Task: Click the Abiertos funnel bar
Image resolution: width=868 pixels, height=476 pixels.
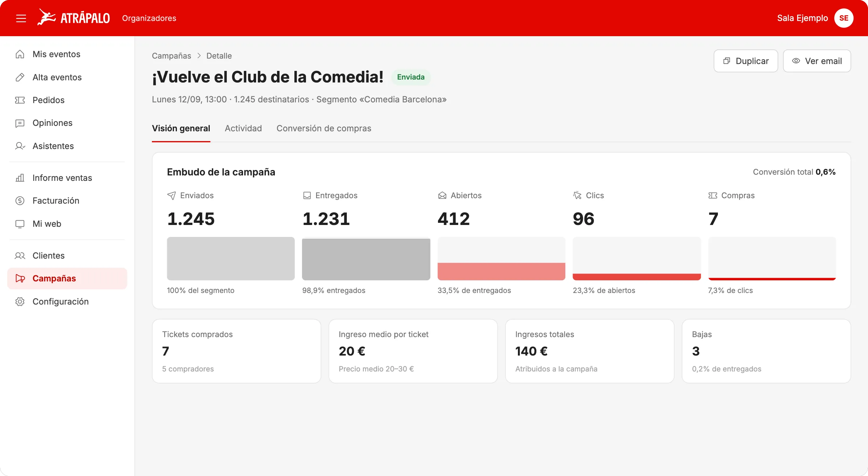Action: [x=501, y=259]
